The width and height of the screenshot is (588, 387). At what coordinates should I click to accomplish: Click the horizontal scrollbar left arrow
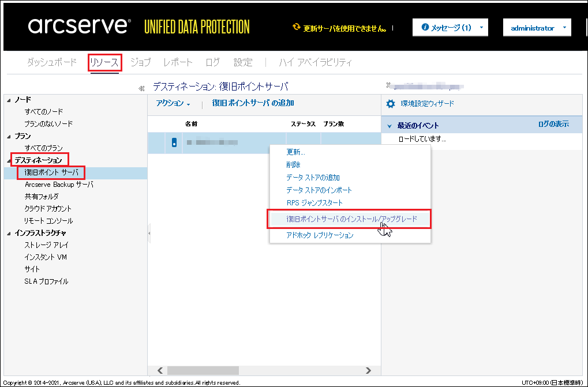[160, 370]
